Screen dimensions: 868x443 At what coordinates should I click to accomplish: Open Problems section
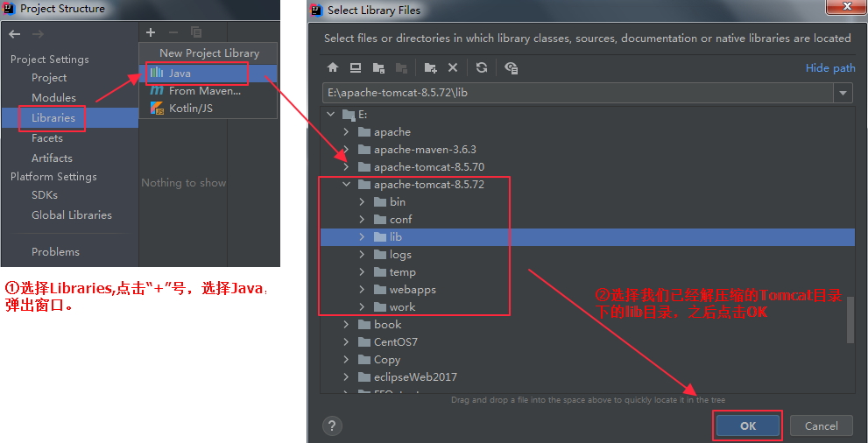55,252
